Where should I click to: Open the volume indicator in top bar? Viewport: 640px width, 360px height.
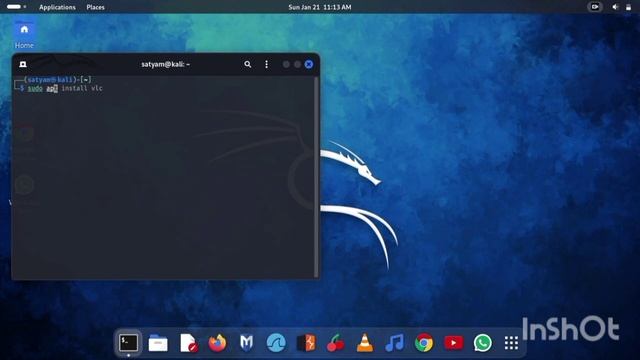(615, 7)
